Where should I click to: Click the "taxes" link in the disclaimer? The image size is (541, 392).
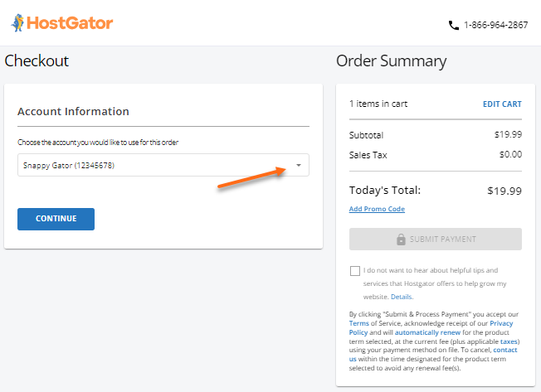(509, 341)
